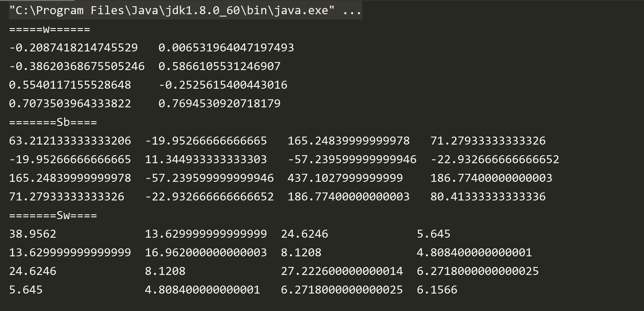Image resolution: width=644 pixels, height=311 pixels.
Task: Click the =====W====== header line
Action: [x=50, y=29]
